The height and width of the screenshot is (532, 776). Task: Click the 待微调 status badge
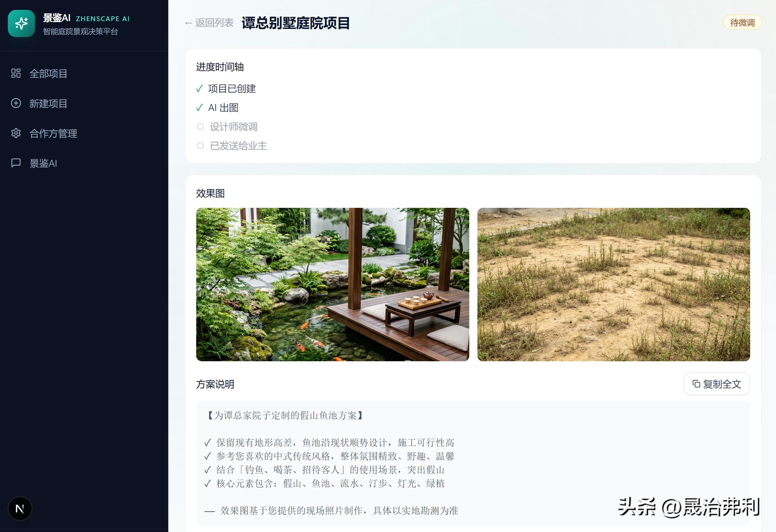click(x=742, y=22)
